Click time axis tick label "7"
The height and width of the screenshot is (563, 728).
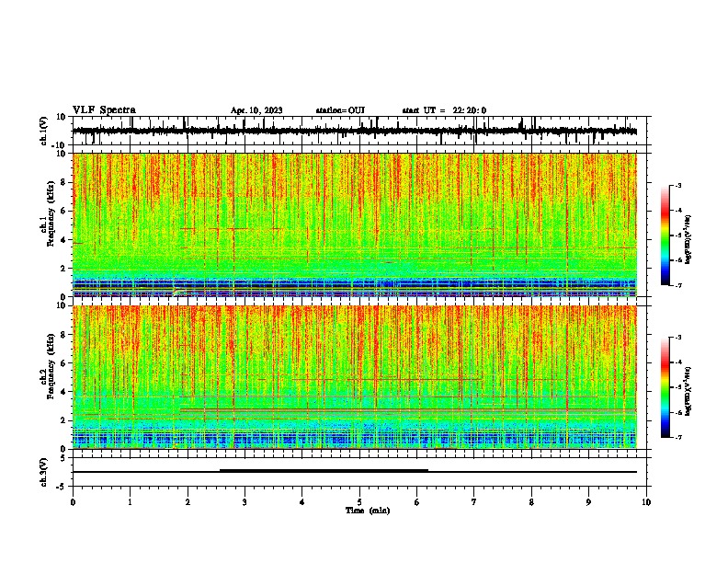pos(474,502)
